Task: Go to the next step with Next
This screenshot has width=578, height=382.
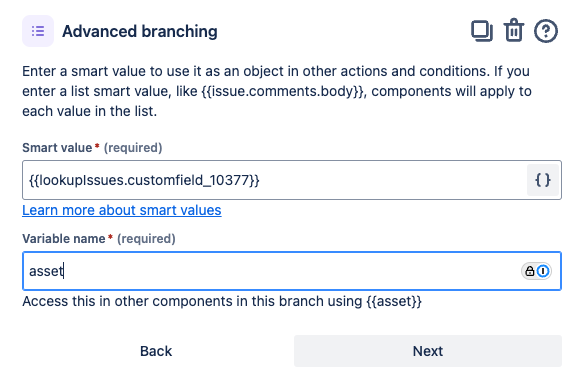Action: click(428, 351)
